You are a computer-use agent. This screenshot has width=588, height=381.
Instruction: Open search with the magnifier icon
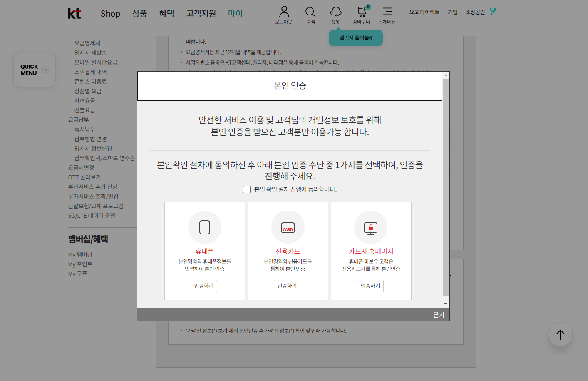click(310, 12)
